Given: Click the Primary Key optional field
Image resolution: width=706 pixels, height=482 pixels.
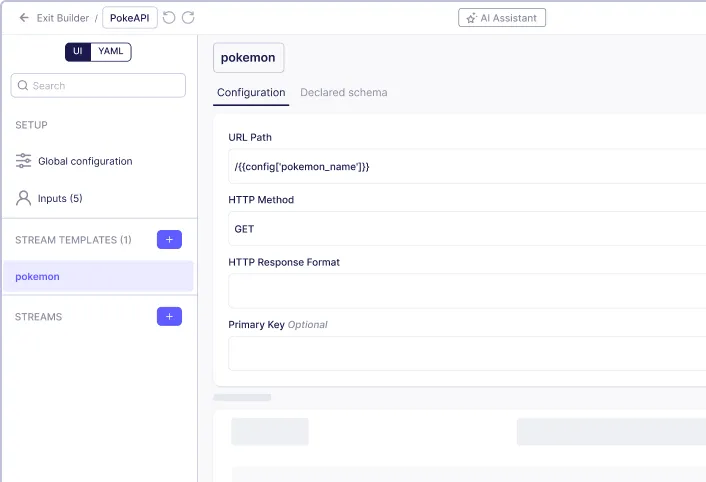Looking at the screenshot, I should 467,354.
